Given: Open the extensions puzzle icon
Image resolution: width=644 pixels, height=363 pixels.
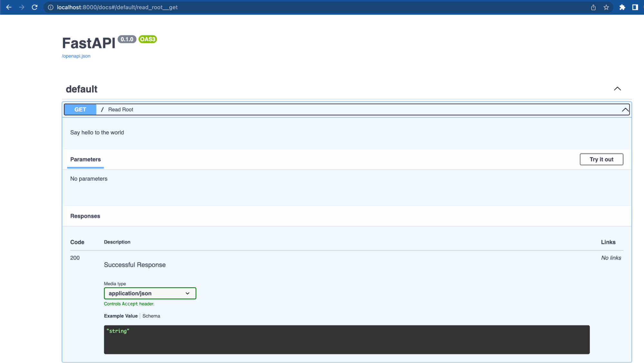Looking at the screenshot, I should pyautogui.click(x=622, y=7).
